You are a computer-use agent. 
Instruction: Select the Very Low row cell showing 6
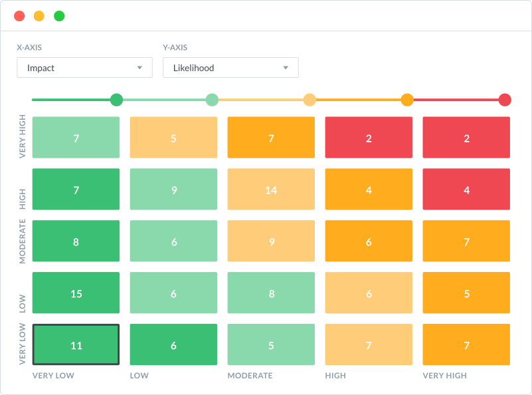click(x=173, y=344)
